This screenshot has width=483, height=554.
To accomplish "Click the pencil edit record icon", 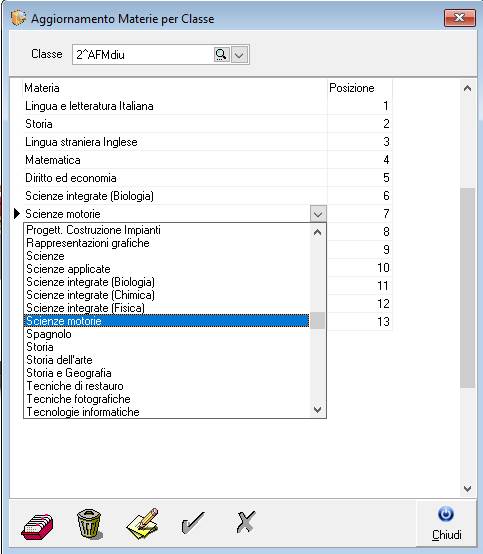I will 143,523.
